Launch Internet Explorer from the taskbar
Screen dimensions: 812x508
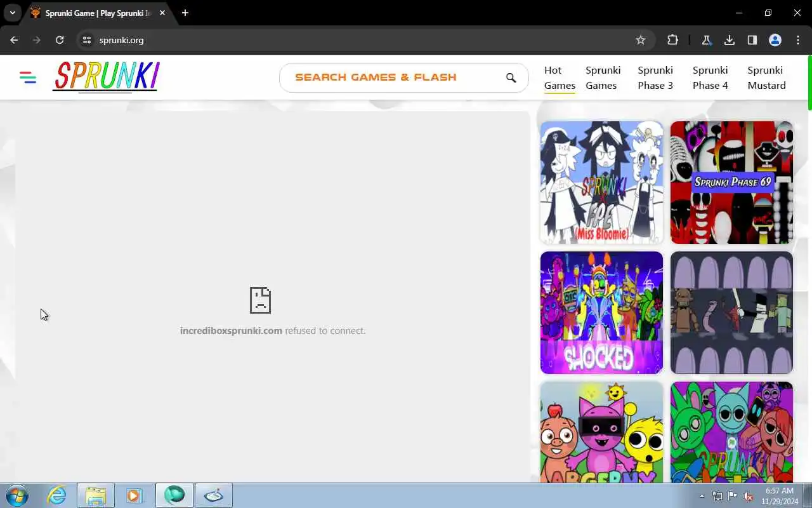click(57, 495)
